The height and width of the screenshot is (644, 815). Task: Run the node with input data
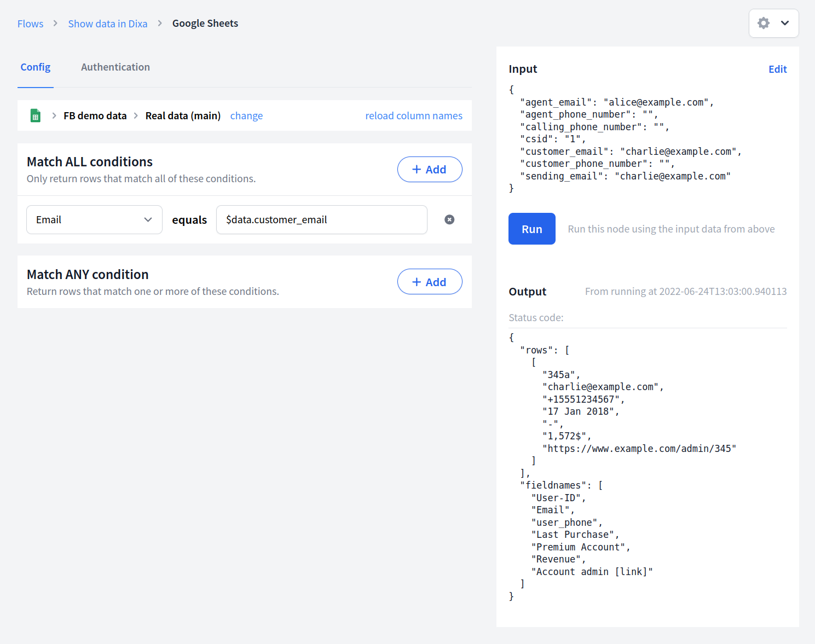(x=531, y=229)
